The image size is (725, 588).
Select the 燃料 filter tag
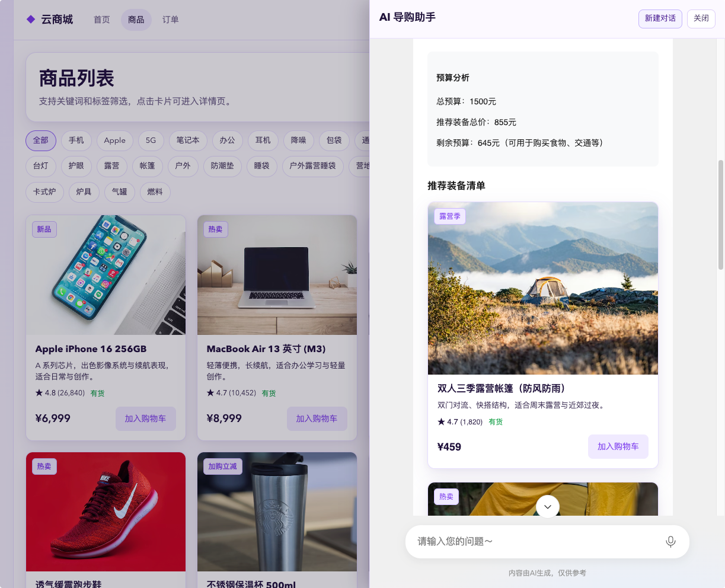click(x=155, y=192)
